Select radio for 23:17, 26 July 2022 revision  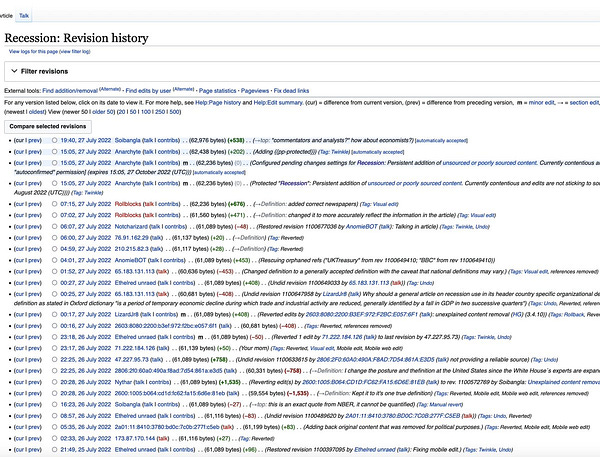click(x=54, y=348)
